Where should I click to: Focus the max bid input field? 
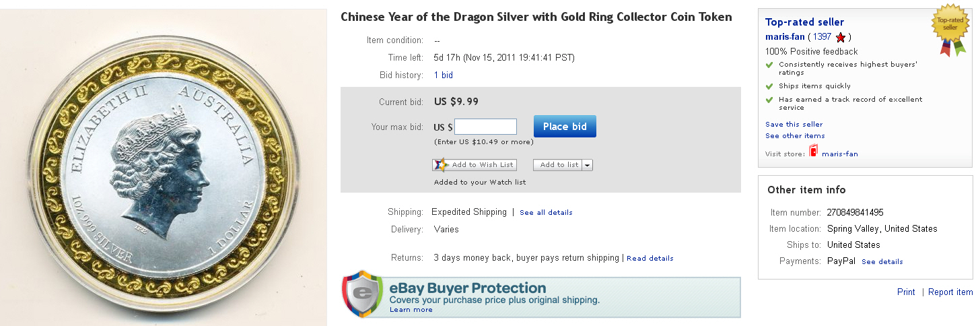[485, 127]
